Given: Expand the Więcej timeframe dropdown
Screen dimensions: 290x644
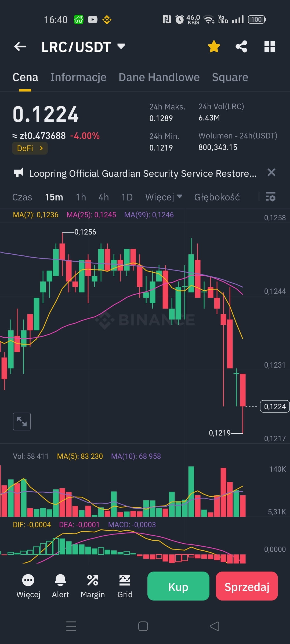Looking at the screenshot, I should [163, 197].
